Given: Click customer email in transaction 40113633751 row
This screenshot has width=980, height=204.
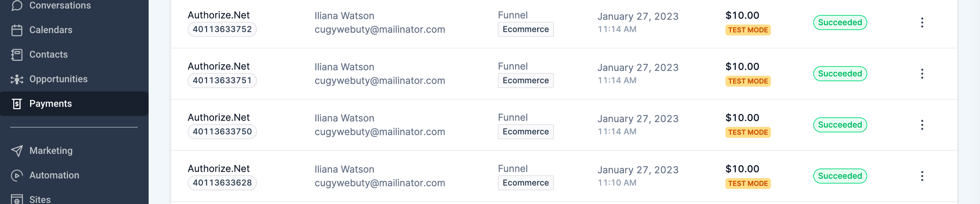Looking at the screenshot, I should coord(379,81).
